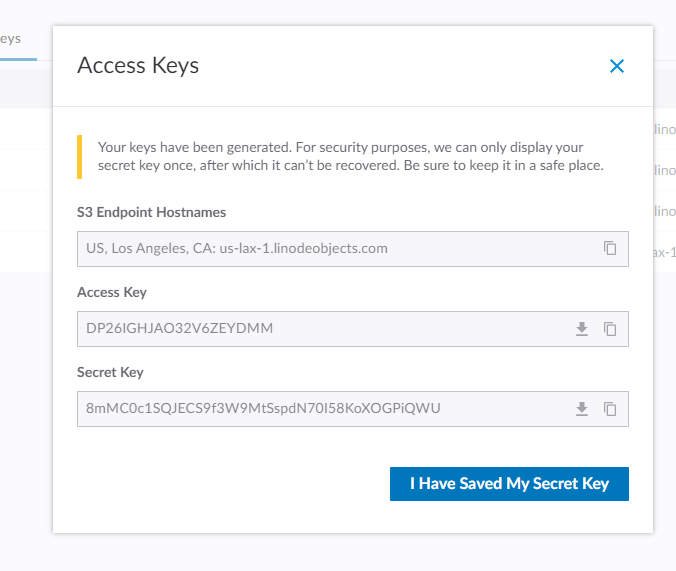Select the Secret Key text field

point(320,408)
